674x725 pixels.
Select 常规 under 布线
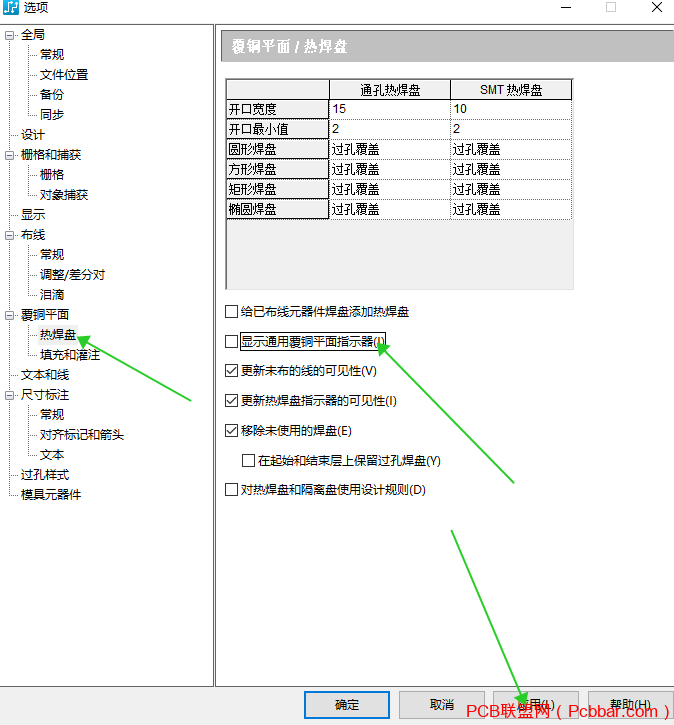tap(52, 255)
